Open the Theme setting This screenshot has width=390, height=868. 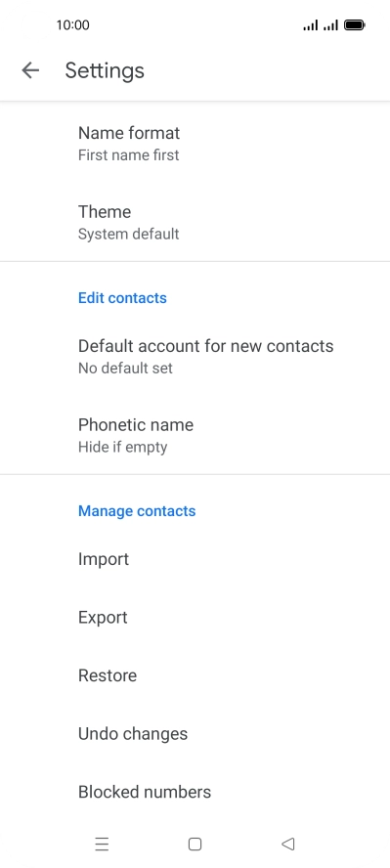[195, 222]
